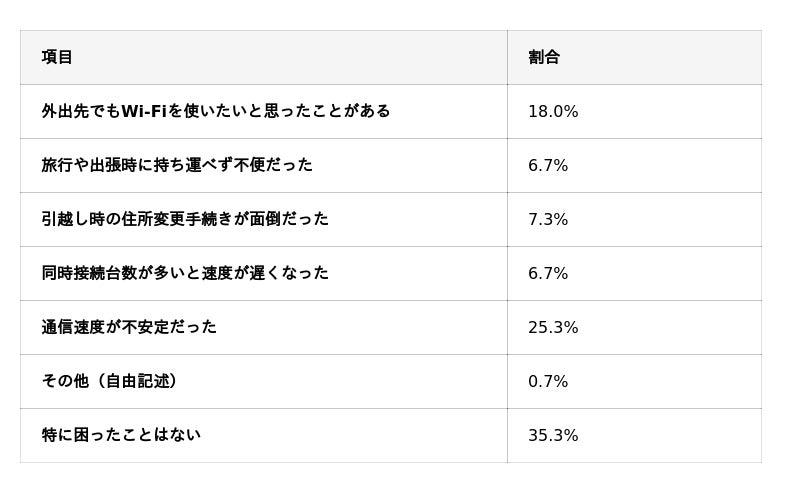This screenshot has height=493, width=800.
Task: Click the 35.3% value cell
Action: 553,435
